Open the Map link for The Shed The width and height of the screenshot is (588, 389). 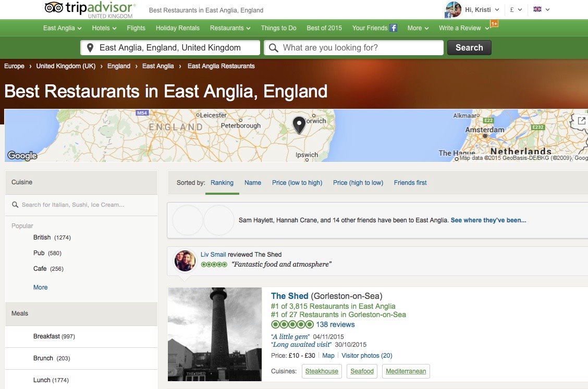point(328,355)
